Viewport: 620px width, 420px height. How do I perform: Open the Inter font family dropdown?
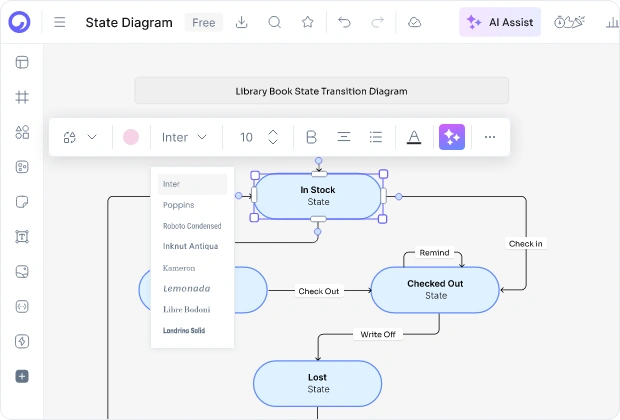point(184,137)
